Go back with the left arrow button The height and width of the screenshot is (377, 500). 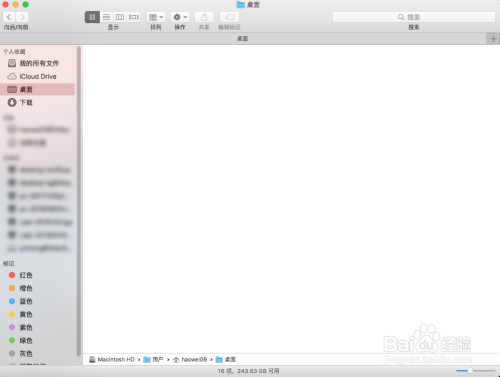(x=9, y=17)
